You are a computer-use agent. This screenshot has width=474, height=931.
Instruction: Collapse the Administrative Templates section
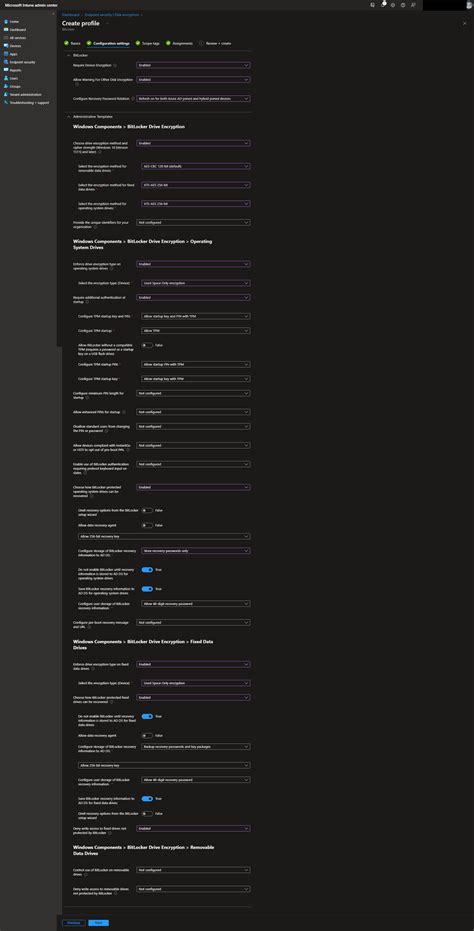(69, 116)
